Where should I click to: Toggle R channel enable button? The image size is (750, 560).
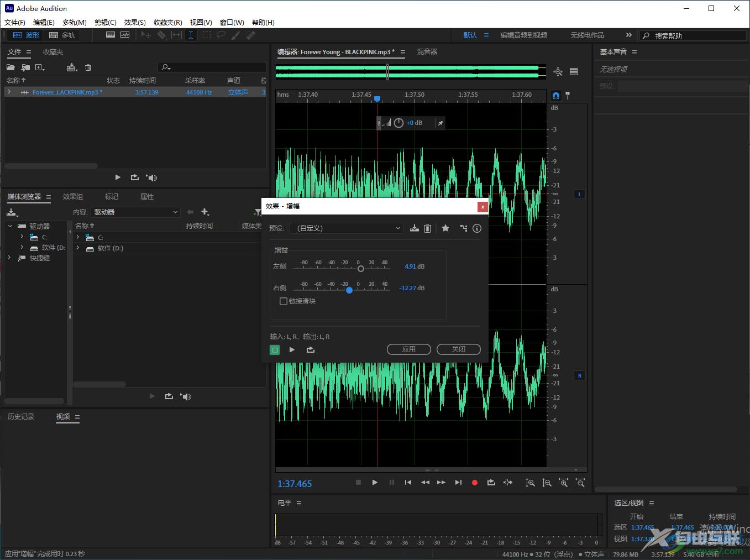point(580,375)
